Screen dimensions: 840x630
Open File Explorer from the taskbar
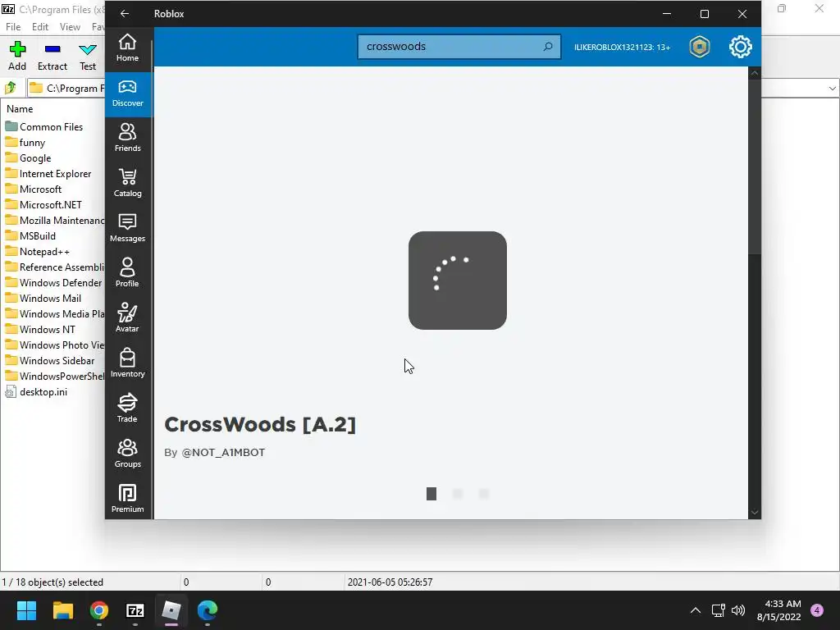coord(62,610)
